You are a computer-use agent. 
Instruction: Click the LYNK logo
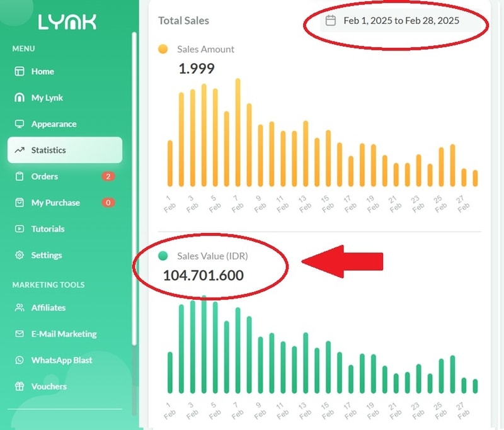pos(67,22)
